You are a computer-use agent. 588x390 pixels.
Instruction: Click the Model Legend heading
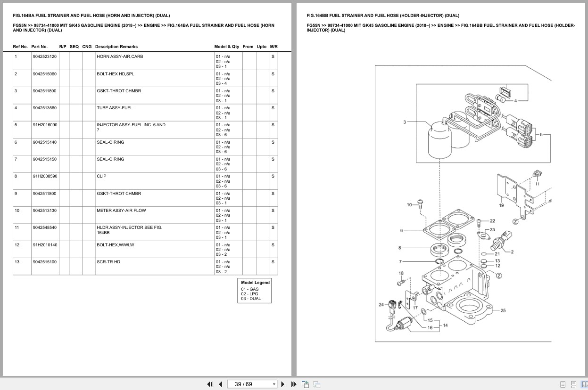[256, 283]
